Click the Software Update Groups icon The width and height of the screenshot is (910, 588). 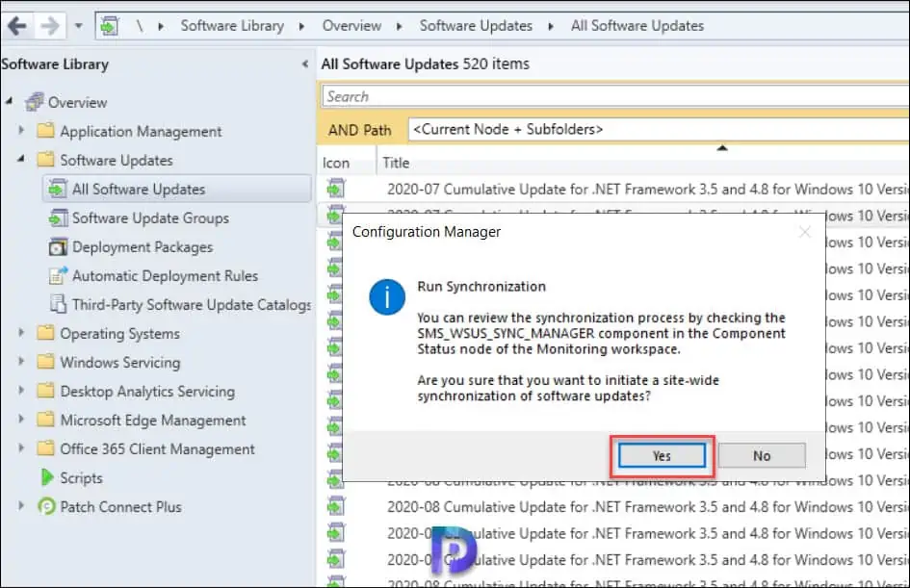coord(58,217)
